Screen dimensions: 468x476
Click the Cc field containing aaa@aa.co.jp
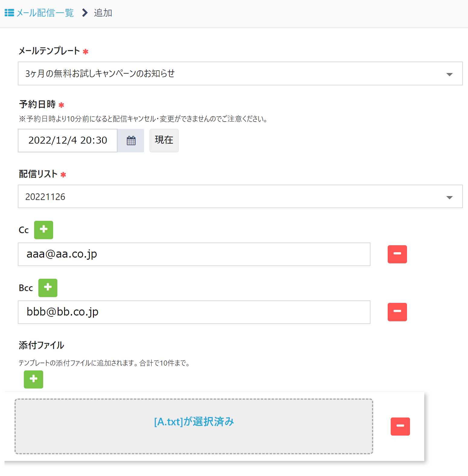[194, 254]
